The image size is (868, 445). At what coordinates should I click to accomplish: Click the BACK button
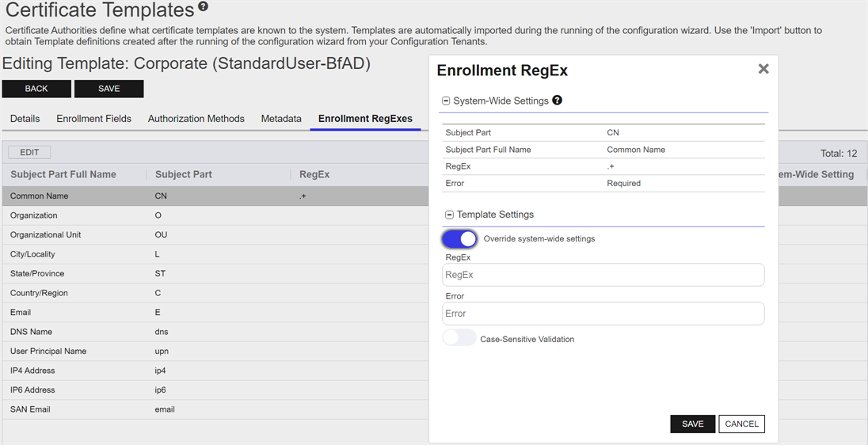(x=36, y=89)
